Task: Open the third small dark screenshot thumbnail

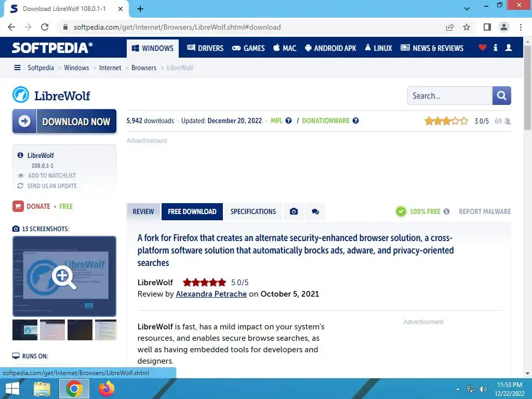Action: (80, 330)
